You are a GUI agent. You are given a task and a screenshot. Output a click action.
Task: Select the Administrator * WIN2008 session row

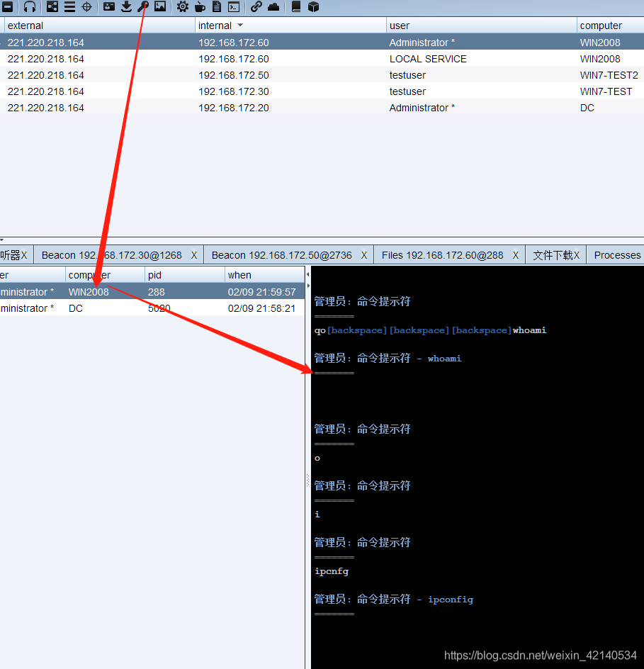(322, 43)
